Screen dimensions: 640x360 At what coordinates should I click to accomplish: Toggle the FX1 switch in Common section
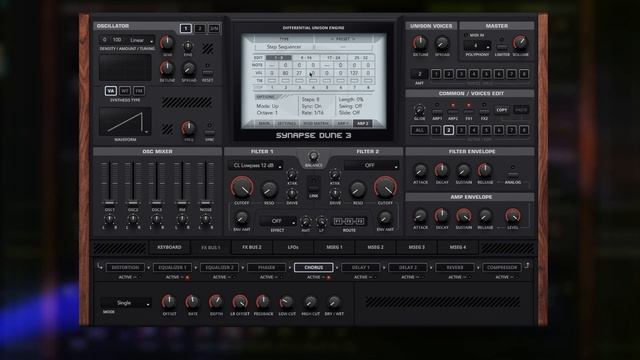469,111
